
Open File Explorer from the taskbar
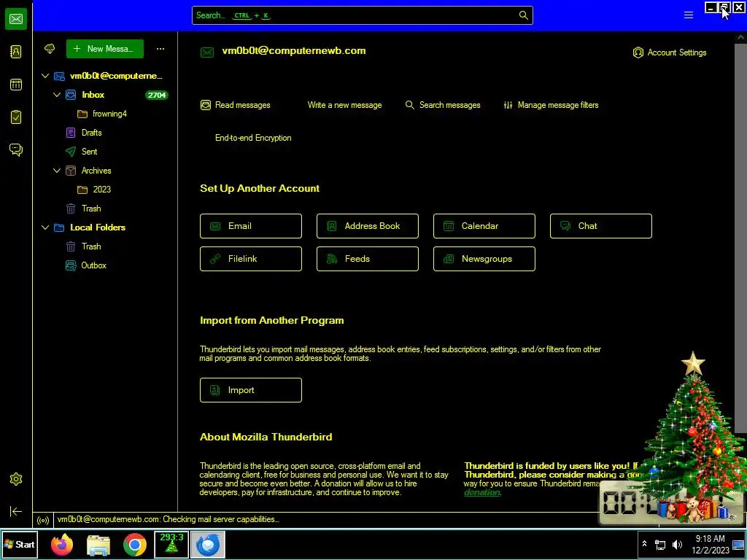point(98,544)
